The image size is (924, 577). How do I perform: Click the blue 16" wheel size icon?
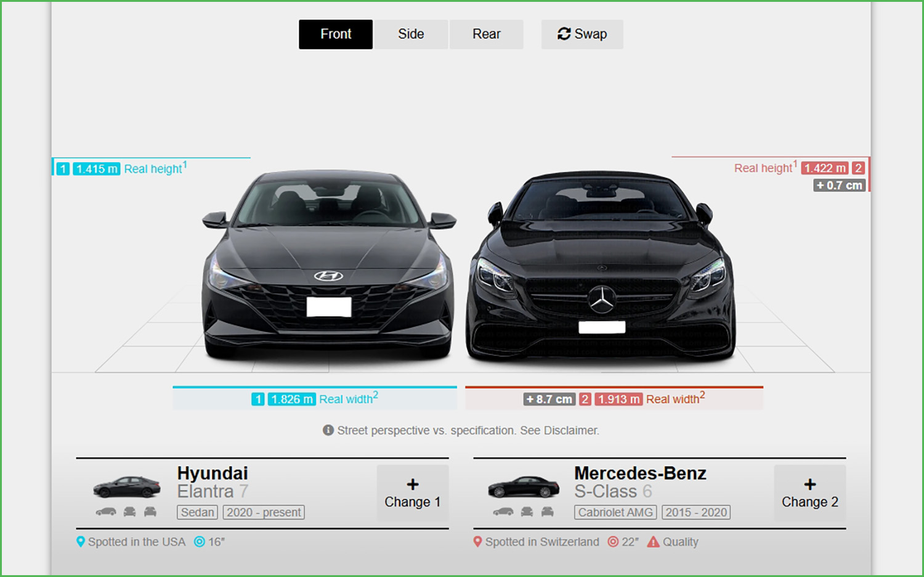point(200,542)
